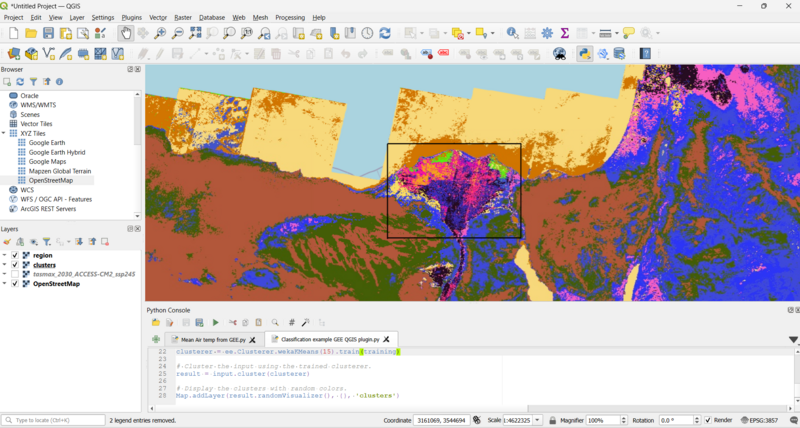Open the Raster menu
The image size is (800, 428).
click(183, 17)
